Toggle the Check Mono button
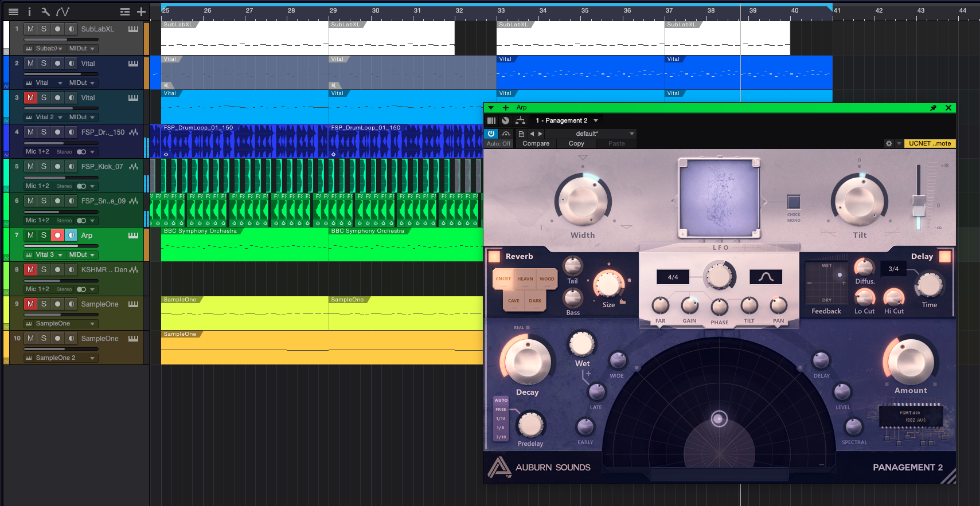The width and height of the screenshot is (980, 506). [794, 202]
